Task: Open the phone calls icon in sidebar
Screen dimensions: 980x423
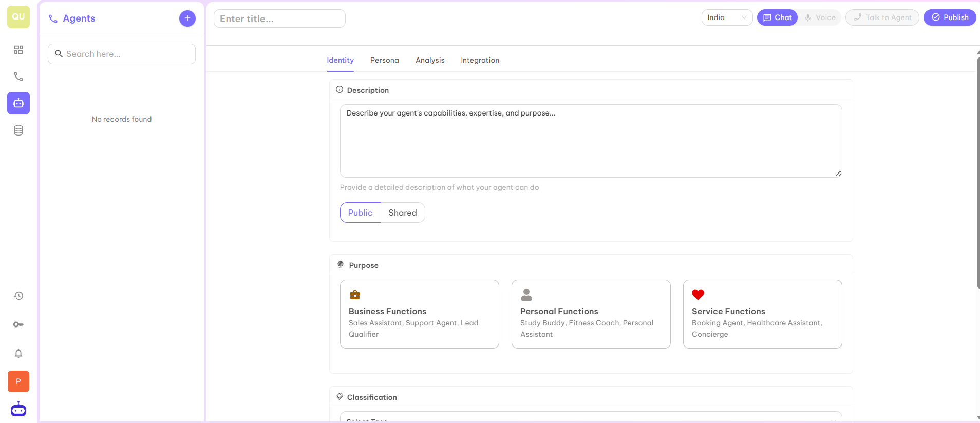Action: (x=18, y=76)
